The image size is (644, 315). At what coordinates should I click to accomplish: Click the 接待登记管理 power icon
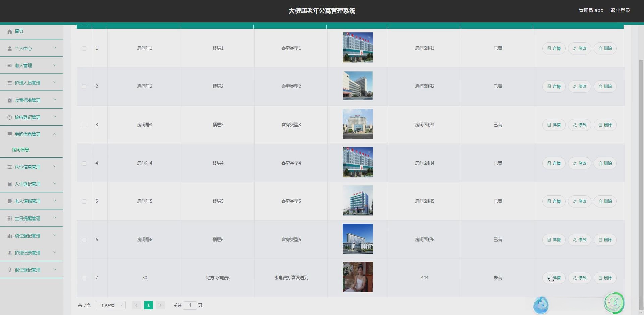(x=9, y=117)
